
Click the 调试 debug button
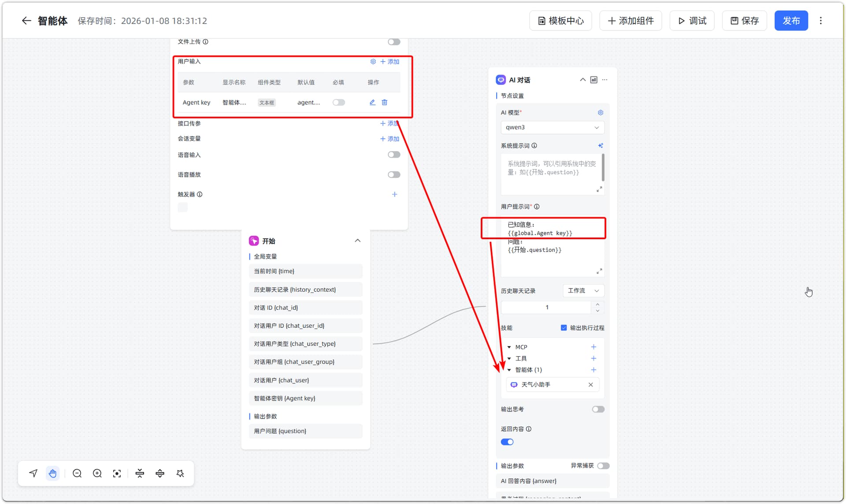pyautogui.click(x=692, y=21)
